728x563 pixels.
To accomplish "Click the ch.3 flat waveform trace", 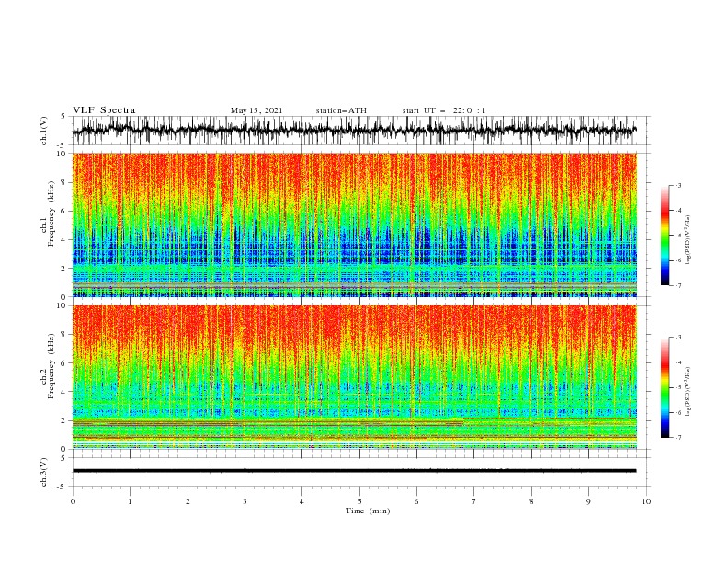I will (354, 471).
